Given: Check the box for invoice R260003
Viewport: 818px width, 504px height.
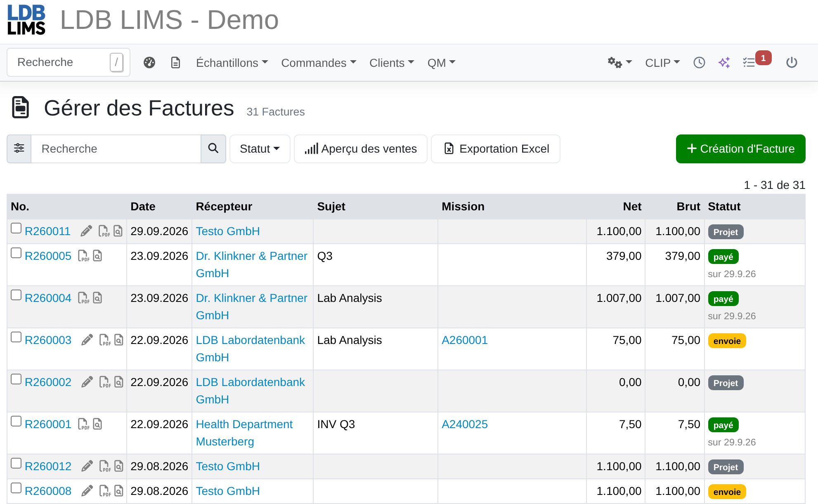Looking at the screenshot, I should point(16,337).
